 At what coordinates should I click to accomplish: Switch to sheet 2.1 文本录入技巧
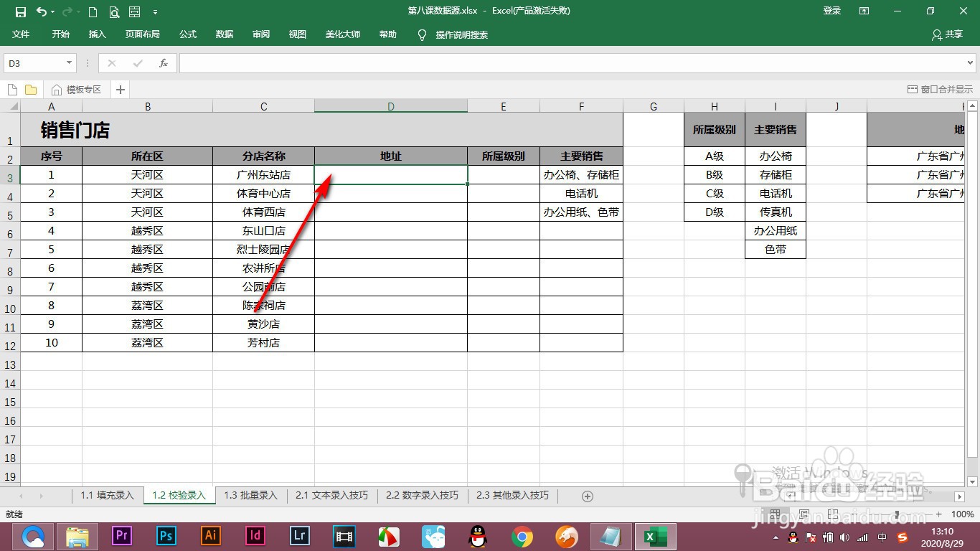[x=331, y=495]
